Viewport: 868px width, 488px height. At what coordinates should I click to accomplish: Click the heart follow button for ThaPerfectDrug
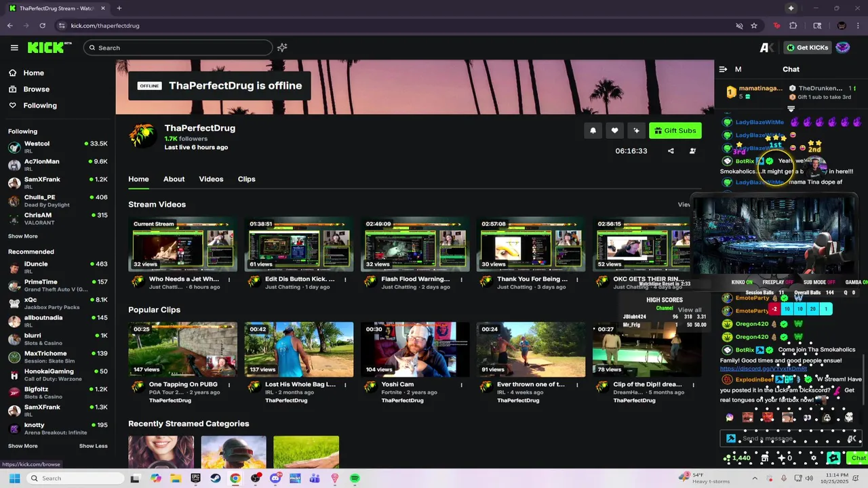coord(614,131)
